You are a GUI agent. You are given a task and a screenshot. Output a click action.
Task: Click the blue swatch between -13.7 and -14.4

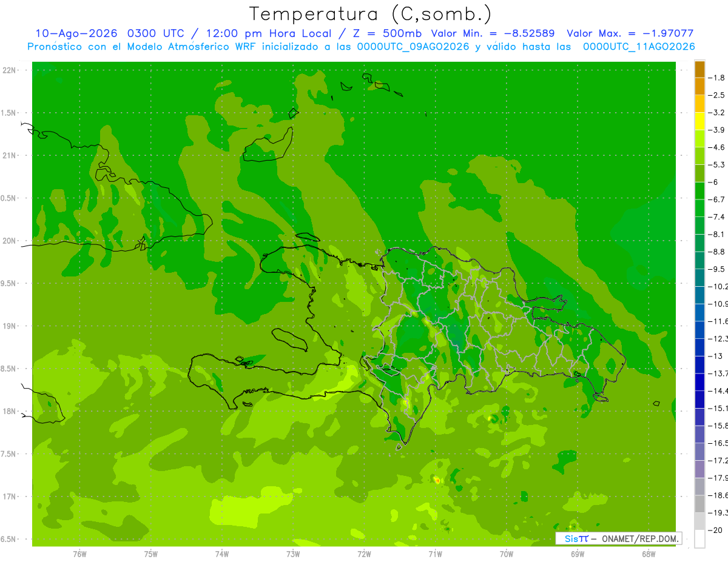699,382
